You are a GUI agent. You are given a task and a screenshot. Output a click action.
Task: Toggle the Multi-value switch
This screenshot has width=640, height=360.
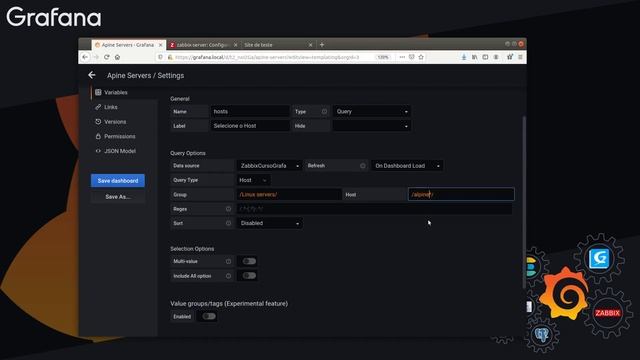249,261
